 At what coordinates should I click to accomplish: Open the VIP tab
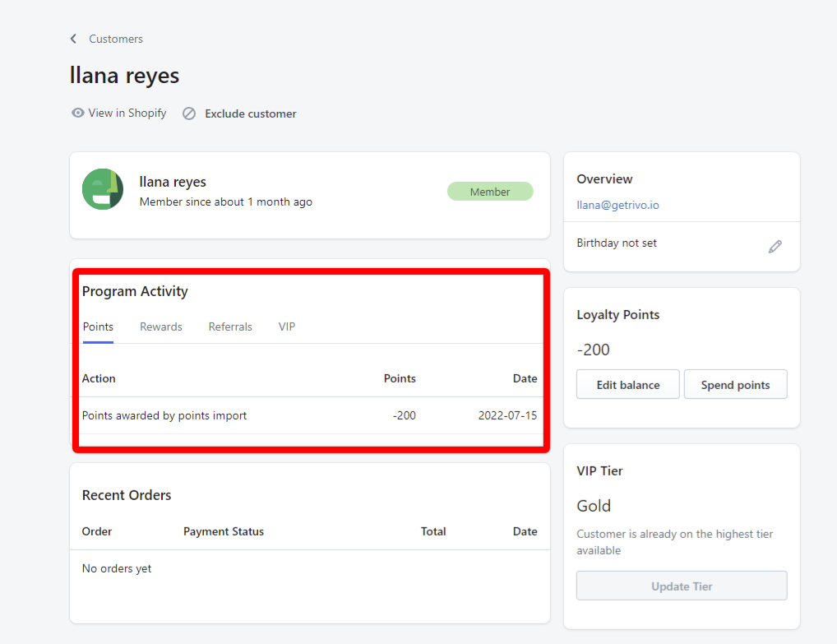[287, 327]
